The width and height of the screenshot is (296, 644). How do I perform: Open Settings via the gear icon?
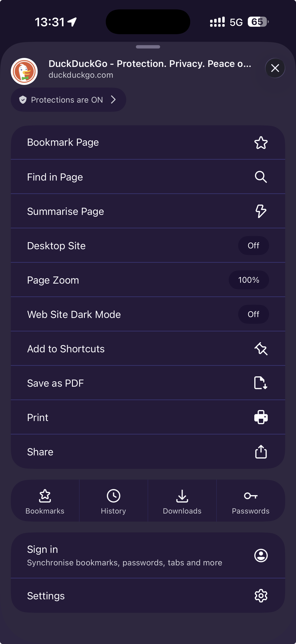tap(261, 596)
